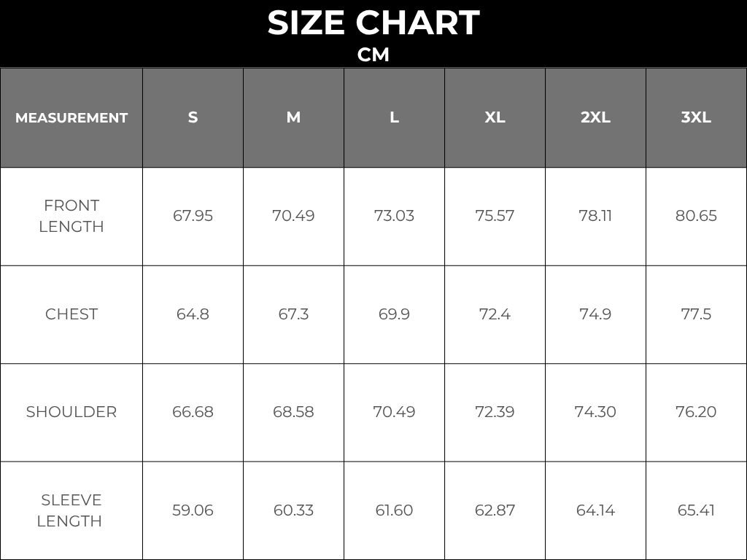Select the MEASUREMENT column header
Screen dimensions: 747x560
tap(71, 117)
